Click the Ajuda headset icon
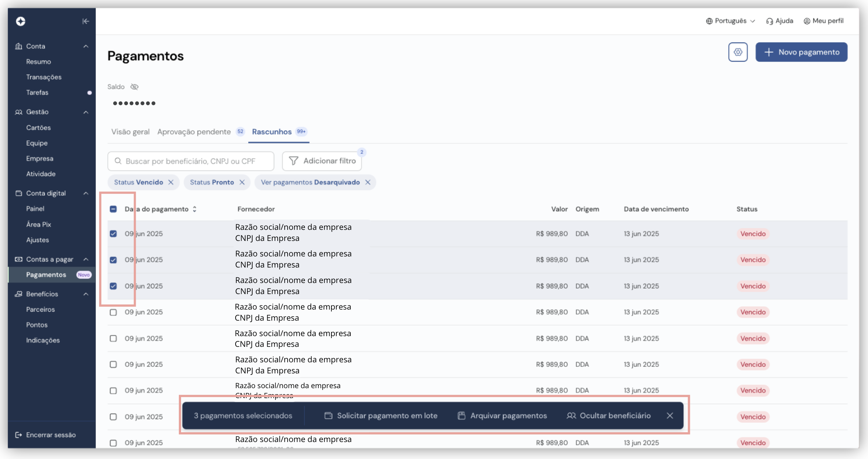Image resolution: width=868 pixels, height=459 pixels. pos(770,21)
